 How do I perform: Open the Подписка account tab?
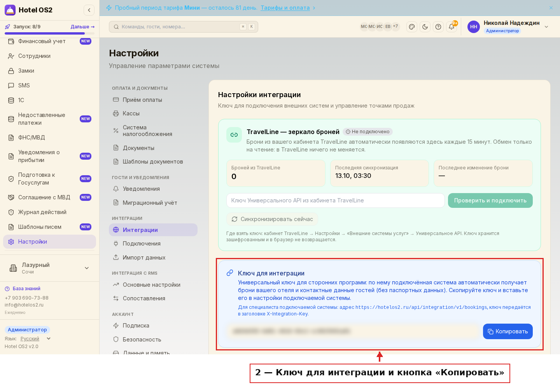(x=153, y=326)
